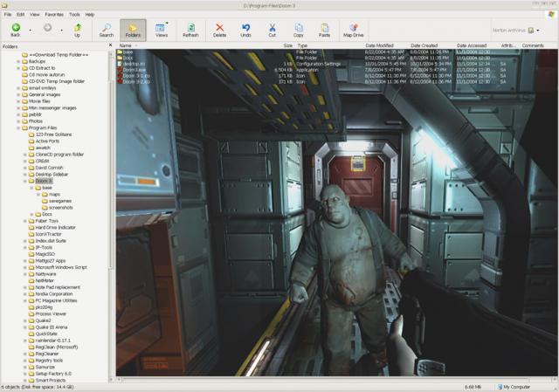Close the Folders pane with X

click(111, 45)
